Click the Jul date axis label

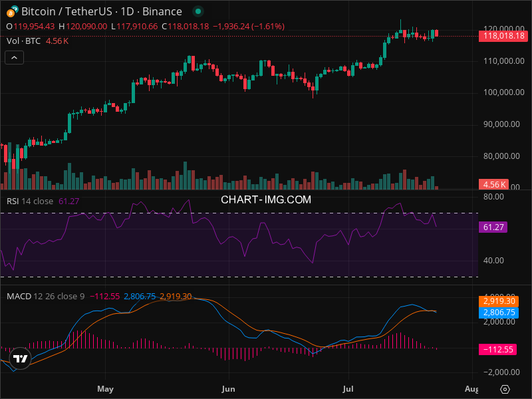[x=348, y=389]
